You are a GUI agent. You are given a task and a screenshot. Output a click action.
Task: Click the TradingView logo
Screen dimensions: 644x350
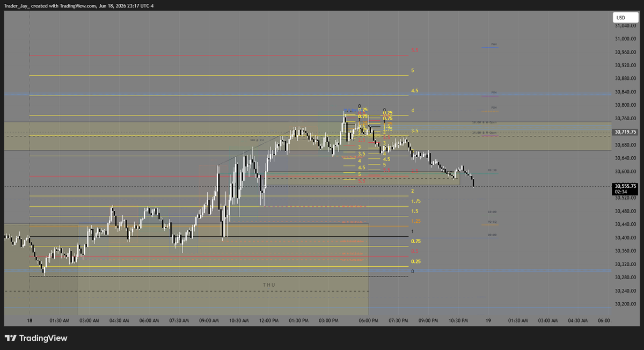36,338
